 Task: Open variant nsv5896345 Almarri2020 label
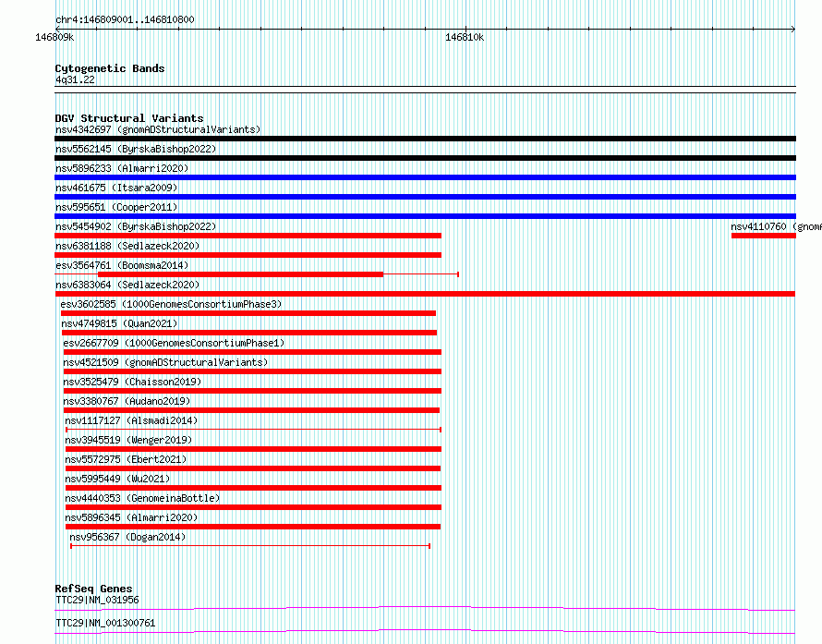(x=131, y=517)
